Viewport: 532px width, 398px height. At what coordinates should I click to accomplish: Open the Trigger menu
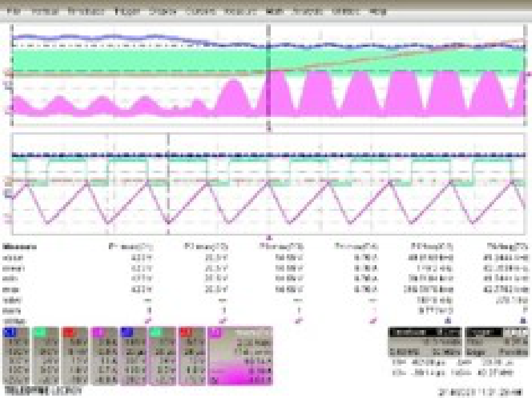pyautogui.click(x=125, y=11)
